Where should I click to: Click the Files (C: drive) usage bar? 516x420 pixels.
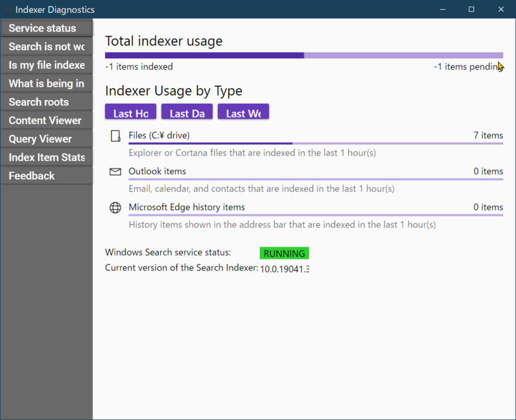[315, 143]
